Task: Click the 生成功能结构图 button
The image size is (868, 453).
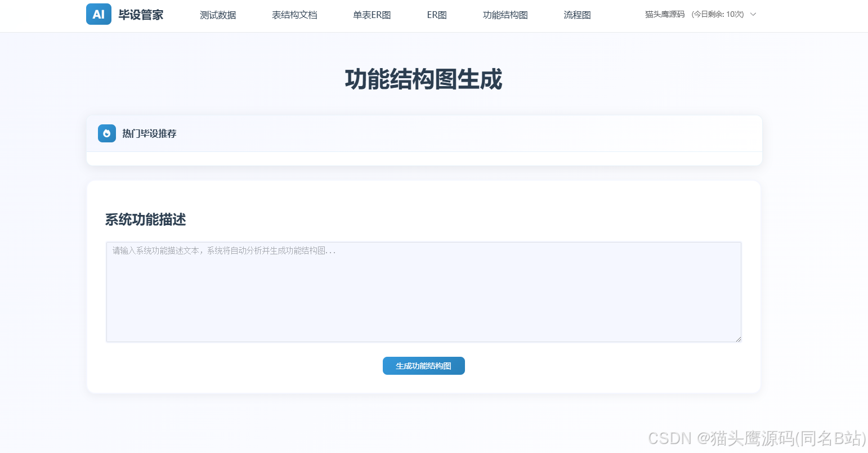Action: [424, 366]
